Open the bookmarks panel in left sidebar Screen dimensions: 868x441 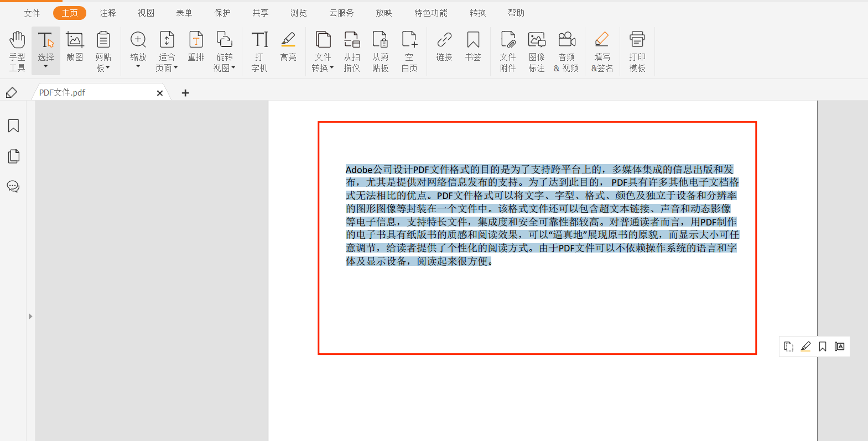13,126
